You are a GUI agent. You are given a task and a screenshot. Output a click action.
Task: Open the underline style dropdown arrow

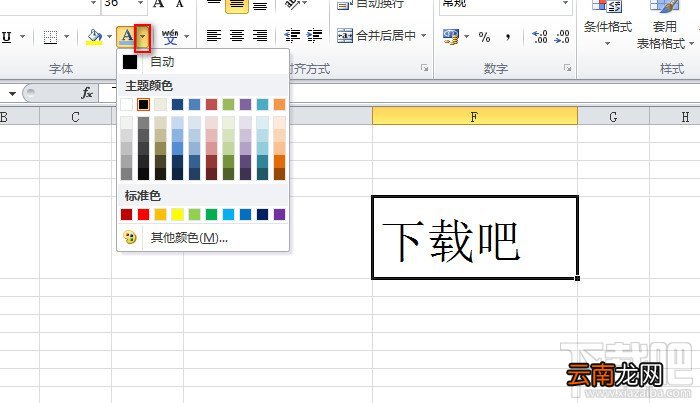[22, 37]
